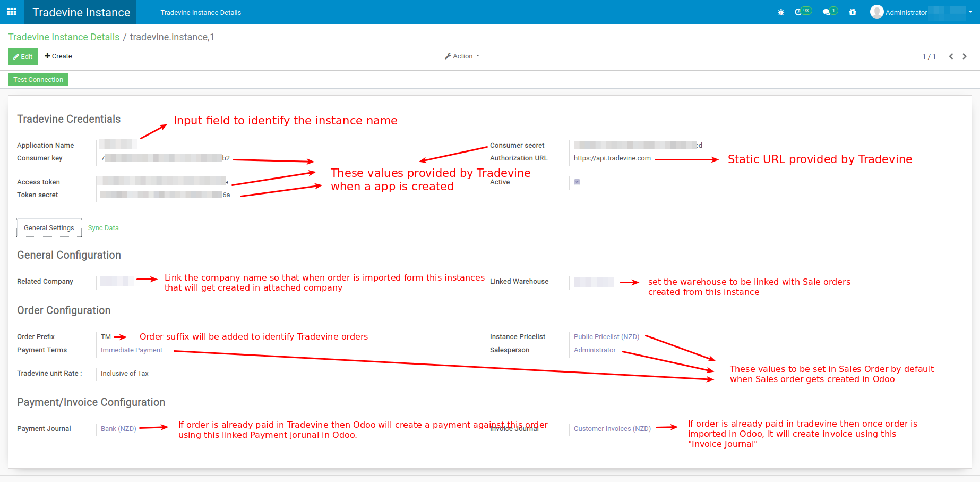
Task: Follow Tradevine Instance Details breadcrumb link
Action: click(x=64, y=37)
